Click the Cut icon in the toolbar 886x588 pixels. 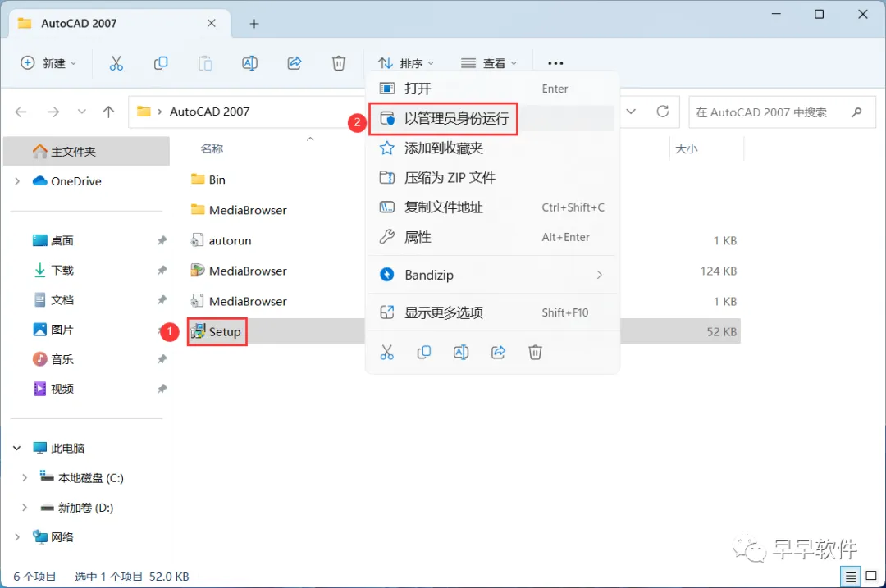[116, 63]
